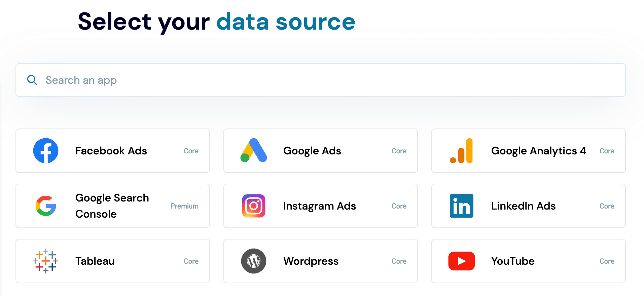Click the Google Ads icon

point(253,151)
